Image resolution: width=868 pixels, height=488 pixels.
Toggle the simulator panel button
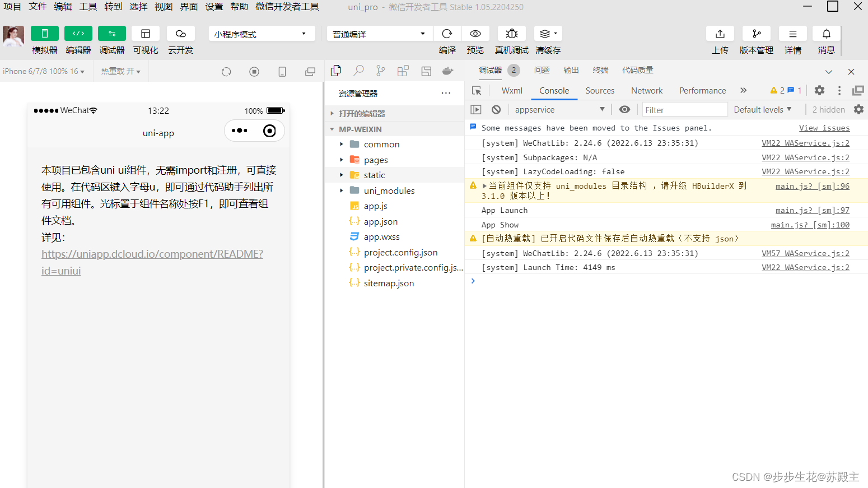click(x=45, y=34)
